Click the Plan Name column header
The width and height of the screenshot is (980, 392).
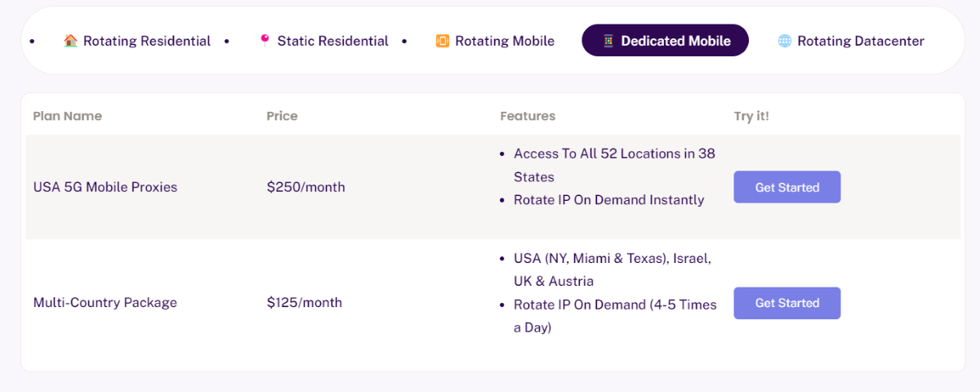(68, 116)
